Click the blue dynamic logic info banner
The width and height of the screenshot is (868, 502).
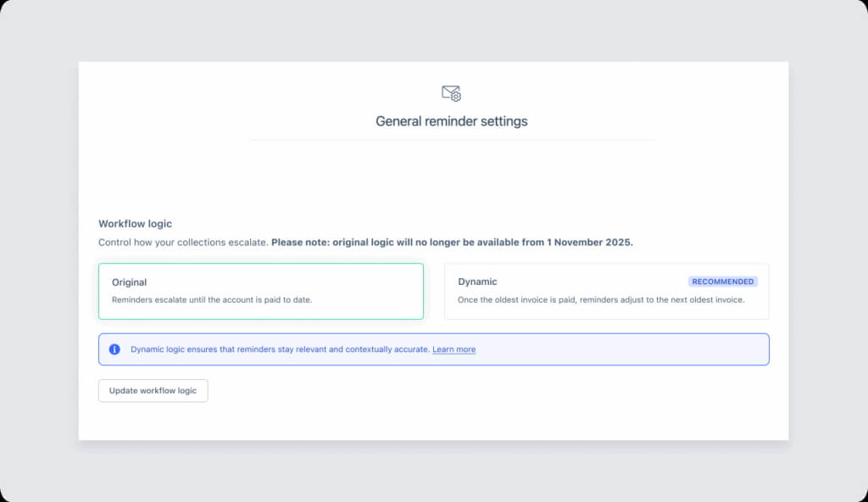[x=434, y=349]
